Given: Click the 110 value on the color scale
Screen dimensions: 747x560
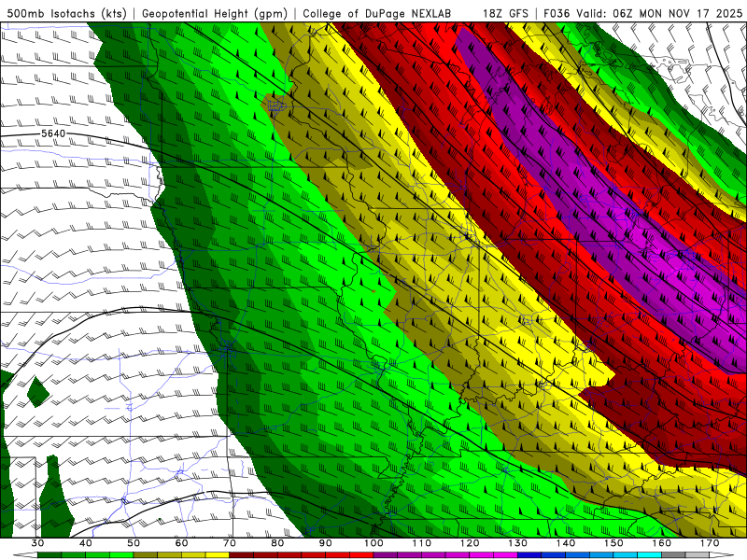Looking at the screenshot, I should 422,543.
